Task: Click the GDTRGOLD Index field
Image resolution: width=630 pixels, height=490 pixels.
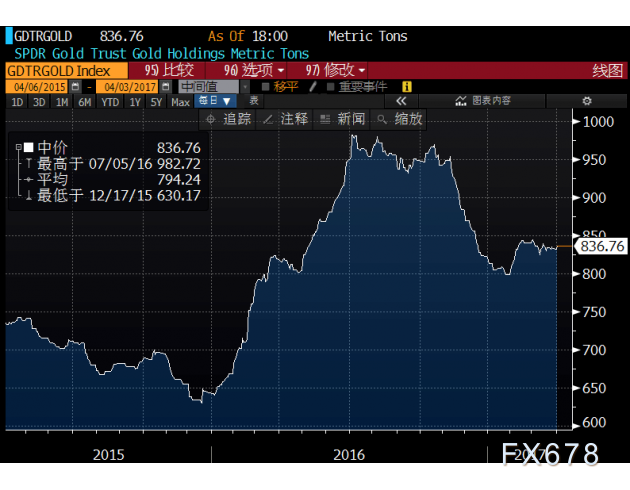Action: tap(67, 71)
